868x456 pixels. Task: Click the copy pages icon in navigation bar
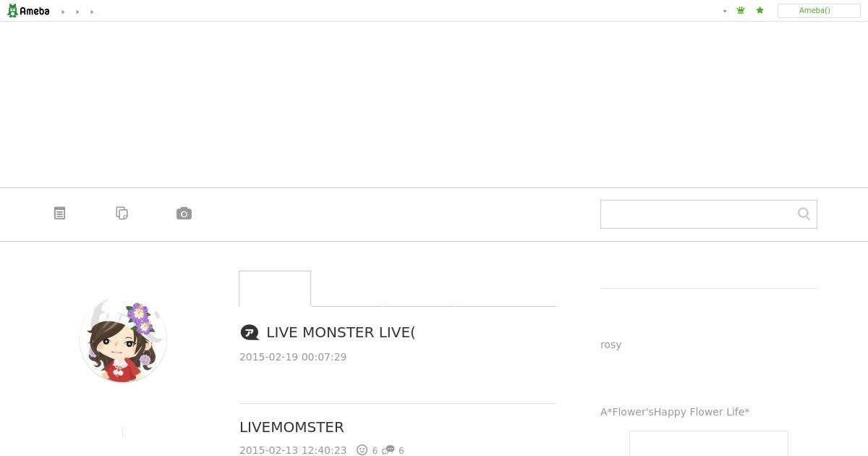click(122, 214)
